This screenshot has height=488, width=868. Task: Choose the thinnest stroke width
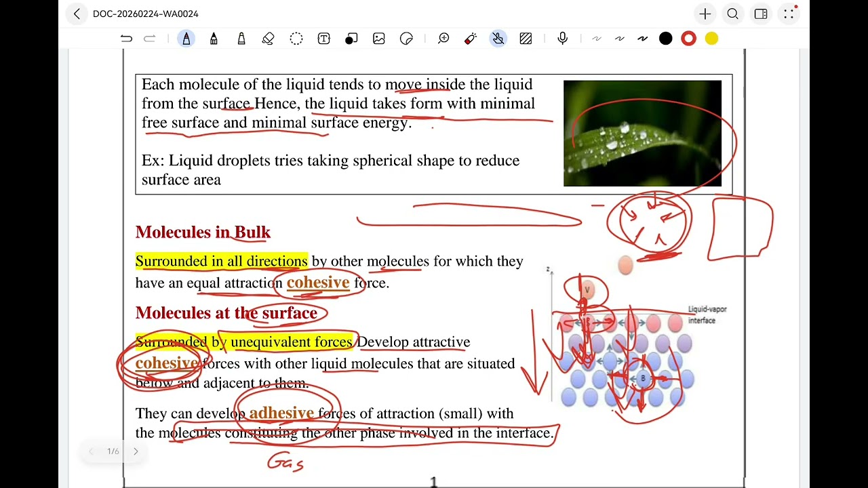coord(597,39)
